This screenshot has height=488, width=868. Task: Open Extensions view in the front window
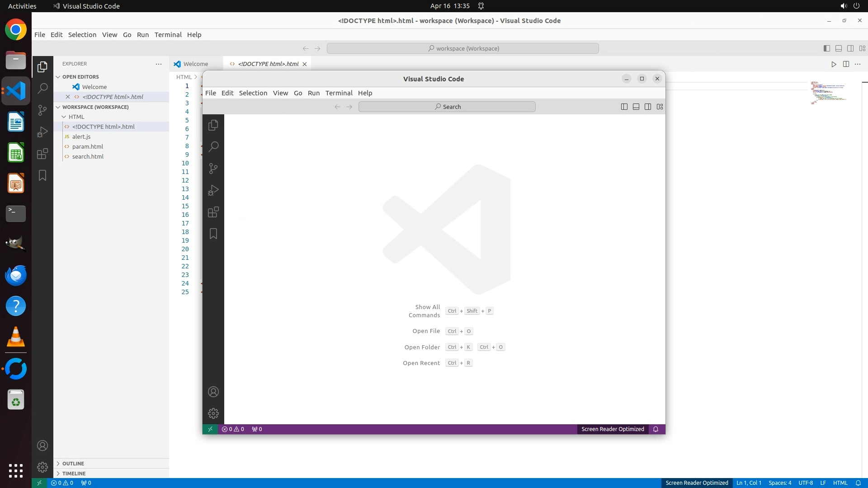point(213,212)
